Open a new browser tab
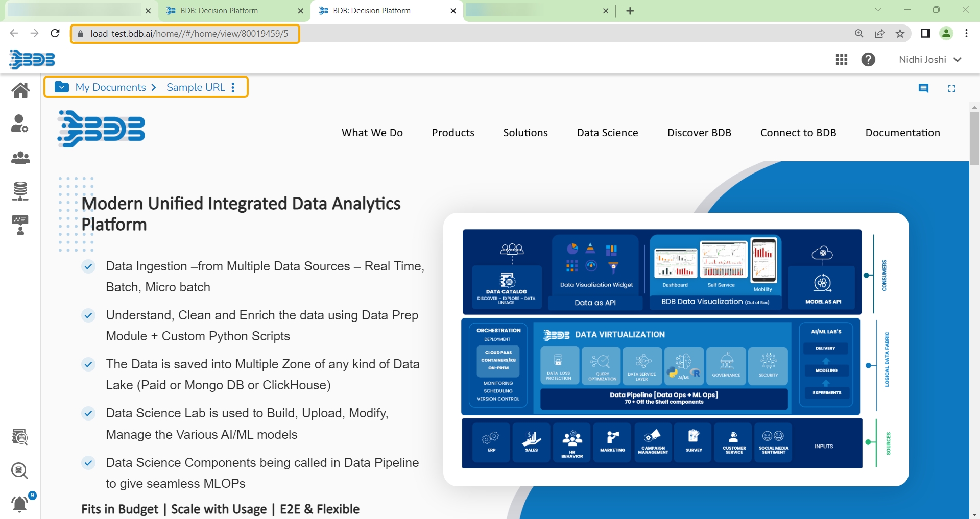 pyautogui.click(x=630, y=11)
